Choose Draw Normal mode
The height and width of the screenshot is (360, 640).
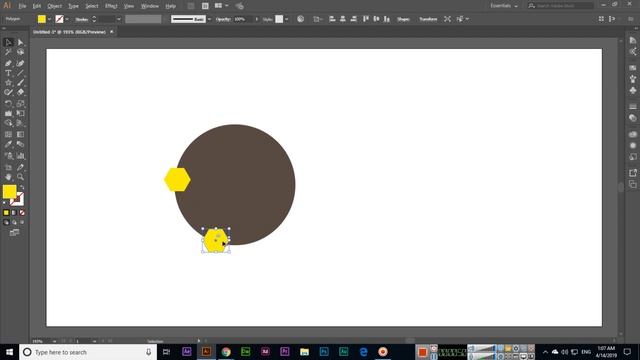[6, 222]
